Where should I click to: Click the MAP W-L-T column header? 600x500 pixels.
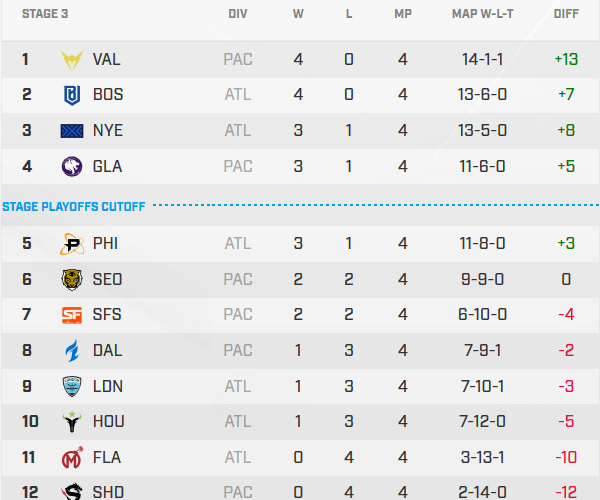484,15
